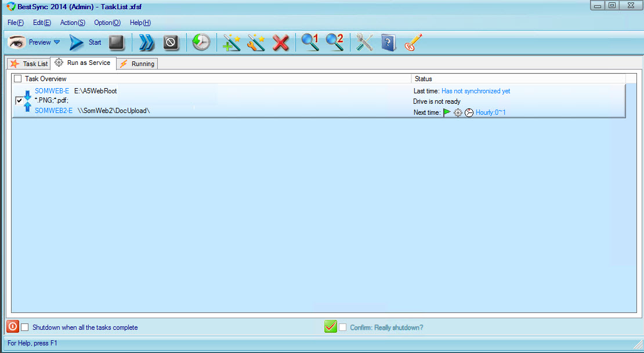Uncheck the SOMWEB-E task checkbox
The height and width of the screenshot is (353, 644).
point(19,100)
